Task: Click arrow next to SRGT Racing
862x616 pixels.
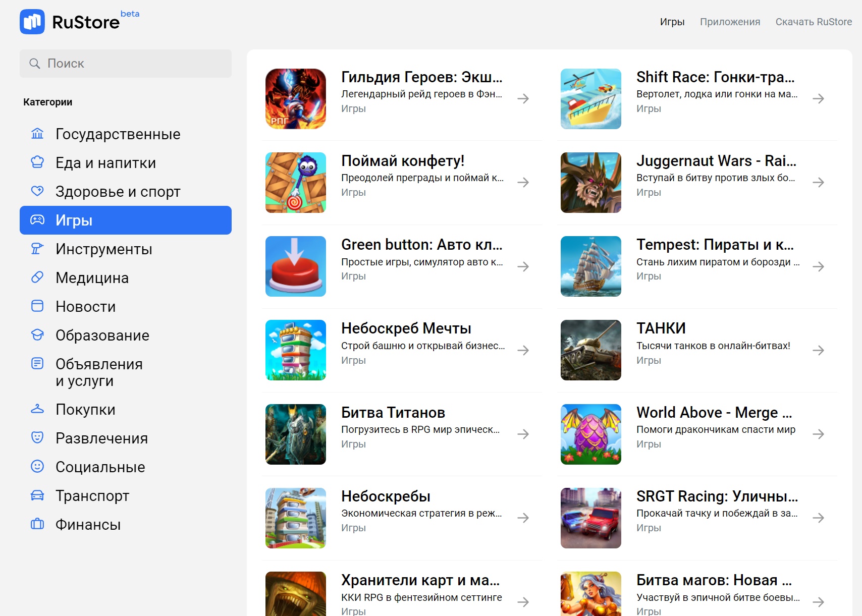Action: pos(819,518)
